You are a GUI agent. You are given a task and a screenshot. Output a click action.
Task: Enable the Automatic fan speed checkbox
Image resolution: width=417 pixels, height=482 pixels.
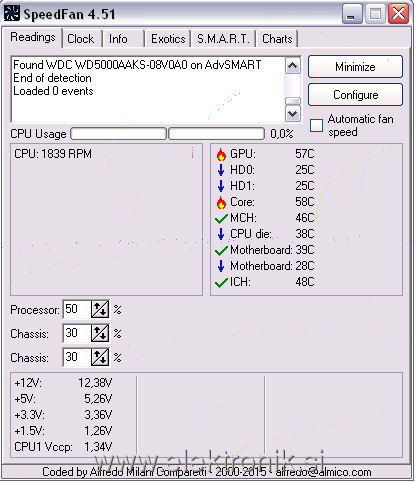coord(316,126)
